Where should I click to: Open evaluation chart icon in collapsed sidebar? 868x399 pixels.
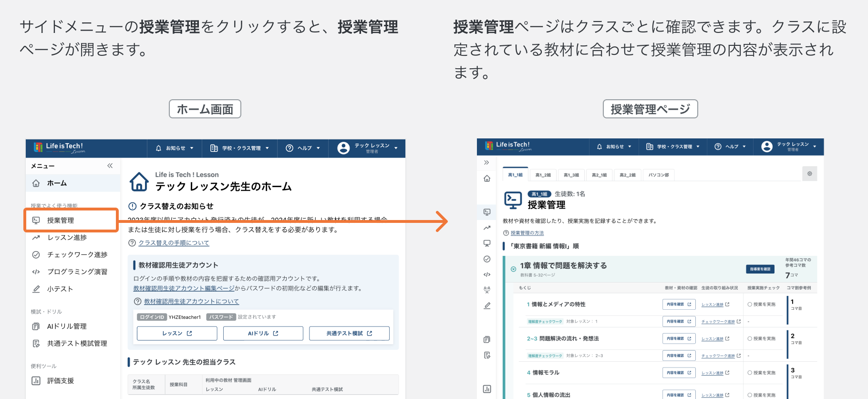click(x=487, y=389)
